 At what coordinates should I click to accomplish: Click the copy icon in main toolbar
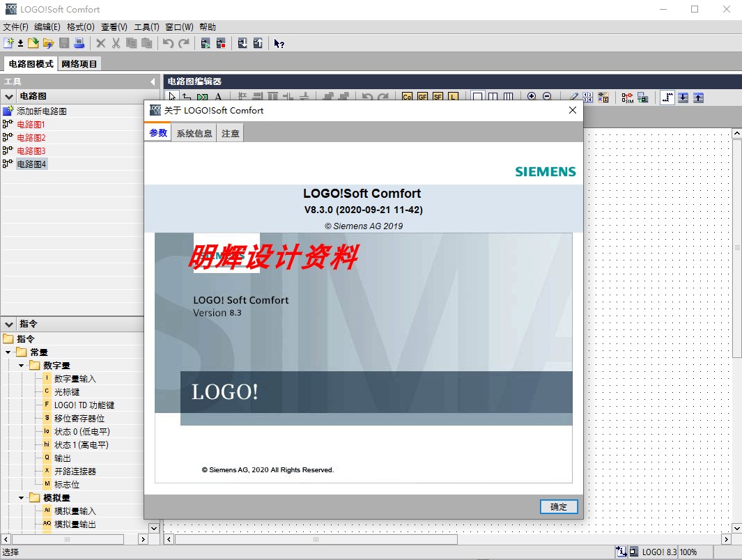(x=131, y=43)
